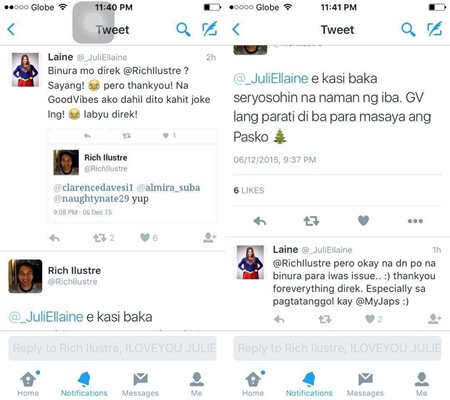
Task: Tap the Reply to Rich Ilustre field on the left
Action: (x=112, y=348)
